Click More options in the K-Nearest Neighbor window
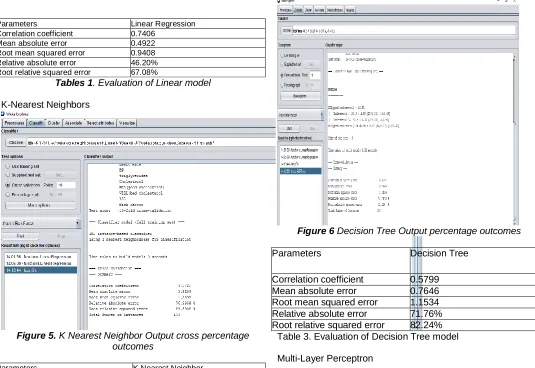The image size is (535, 368). [41, 205]
